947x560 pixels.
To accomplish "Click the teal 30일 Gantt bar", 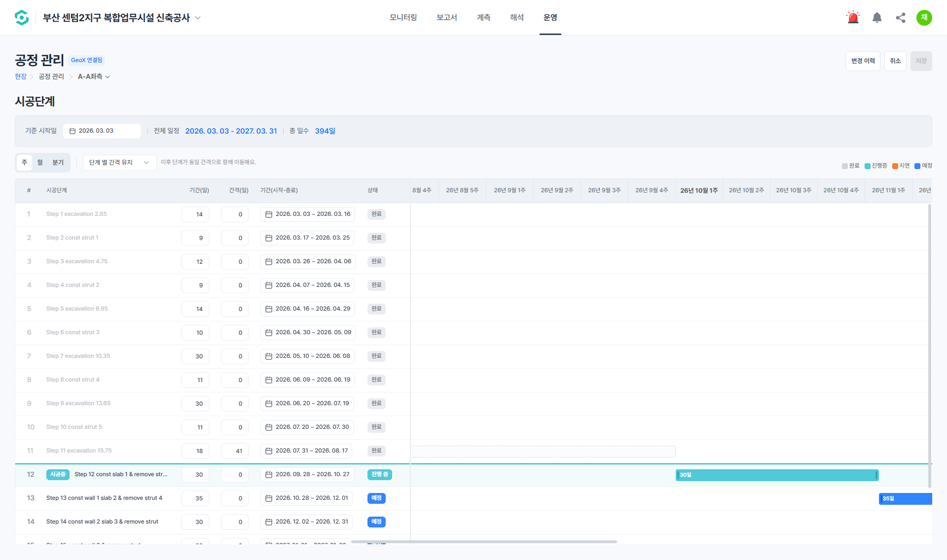I will tap(777, 475).
